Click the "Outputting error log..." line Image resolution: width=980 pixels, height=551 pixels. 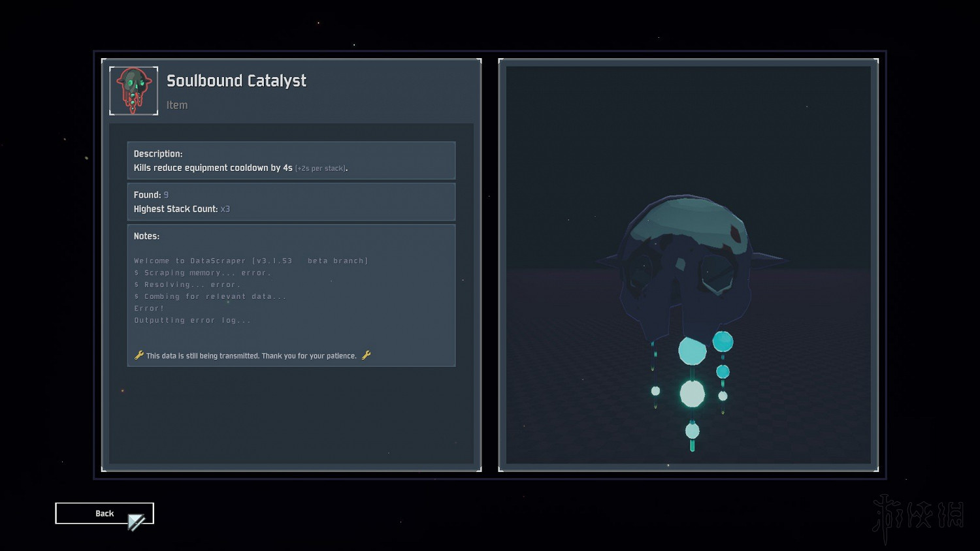pos(192,321)
